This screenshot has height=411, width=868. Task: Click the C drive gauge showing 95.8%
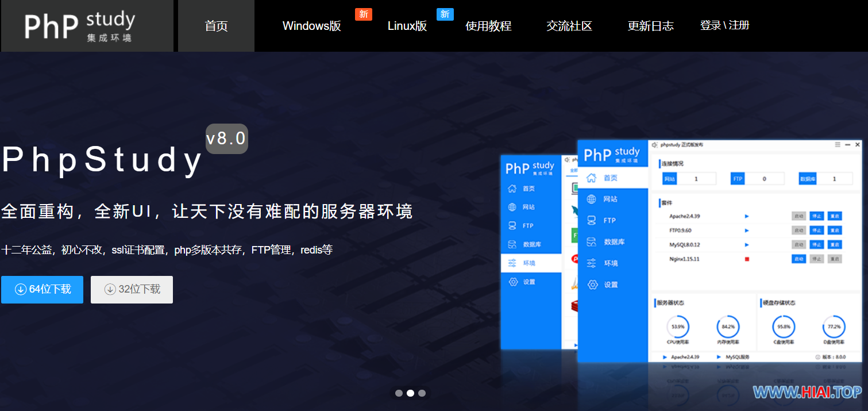[784, 327]
